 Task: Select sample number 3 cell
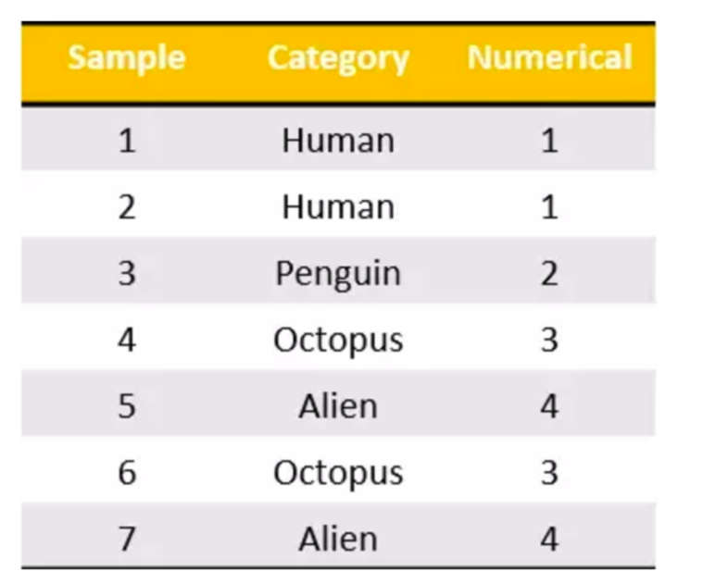pos(127,273)
